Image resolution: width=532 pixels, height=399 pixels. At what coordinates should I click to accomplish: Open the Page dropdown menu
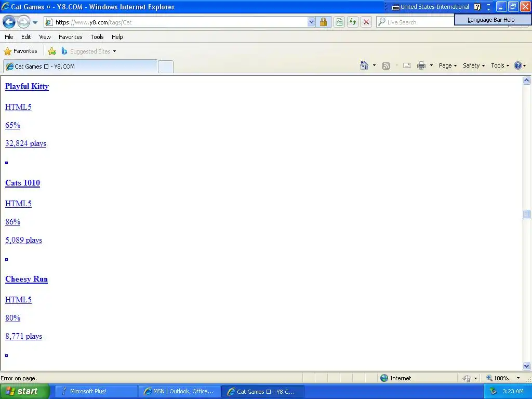point(447,65)
